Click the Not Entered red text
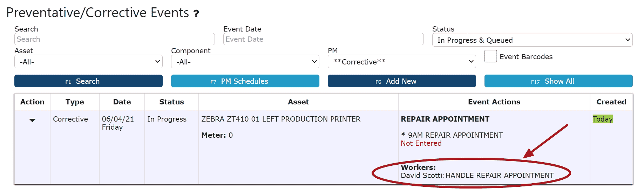This screenshot has width=644, height=192. click(421, 143)
